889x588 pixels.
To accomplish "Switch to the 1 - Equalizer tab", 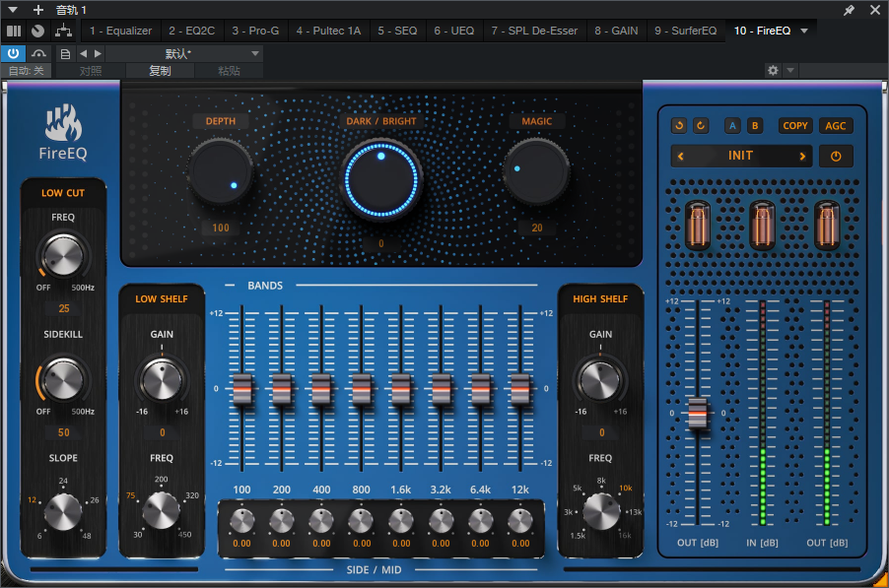I will click(x=121, y=31).
